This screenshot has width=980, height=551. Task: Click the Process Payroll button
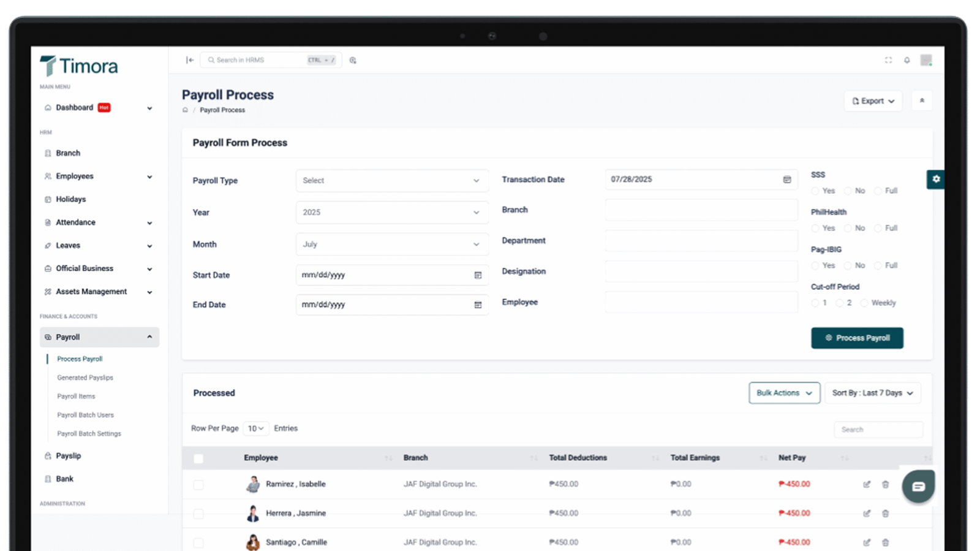click(857, 338)
